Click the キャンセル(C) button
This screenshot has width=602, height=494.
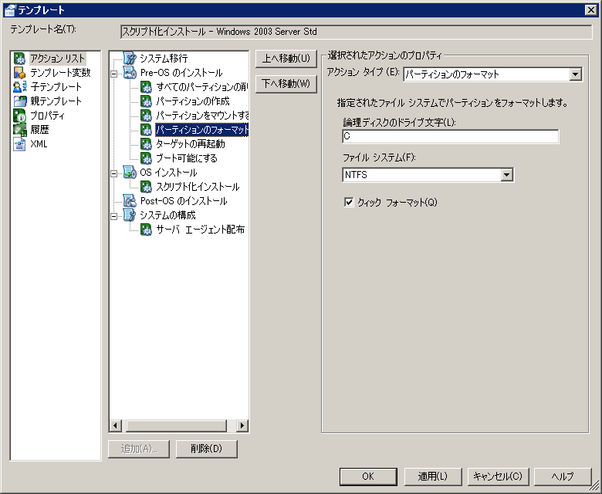[498, 476]
